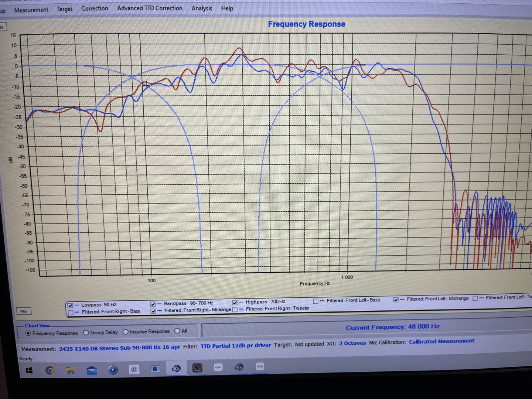Click the blue 'Frequency Response' chart title
The image size is (532, 399).
pos(307,24)
